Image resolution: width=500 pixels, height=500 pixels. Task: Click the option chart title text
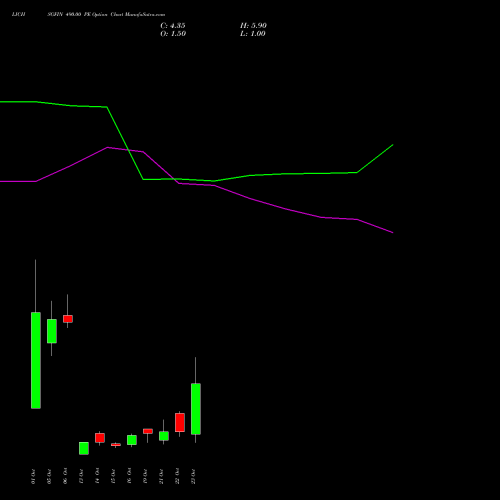88,14
